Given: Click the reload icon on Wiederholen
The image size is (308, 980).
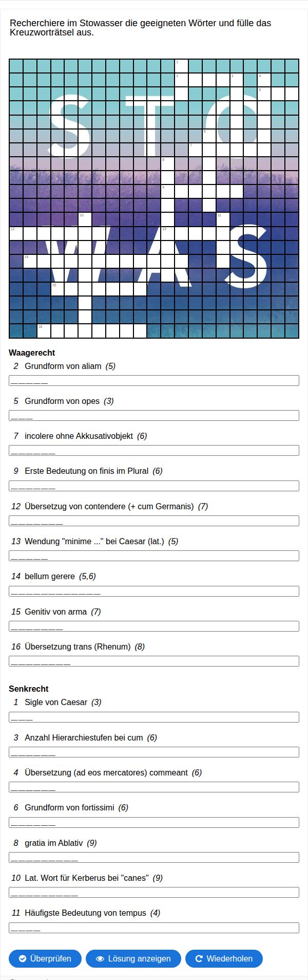Looking at the screenshot, I should tap(199, 958).
